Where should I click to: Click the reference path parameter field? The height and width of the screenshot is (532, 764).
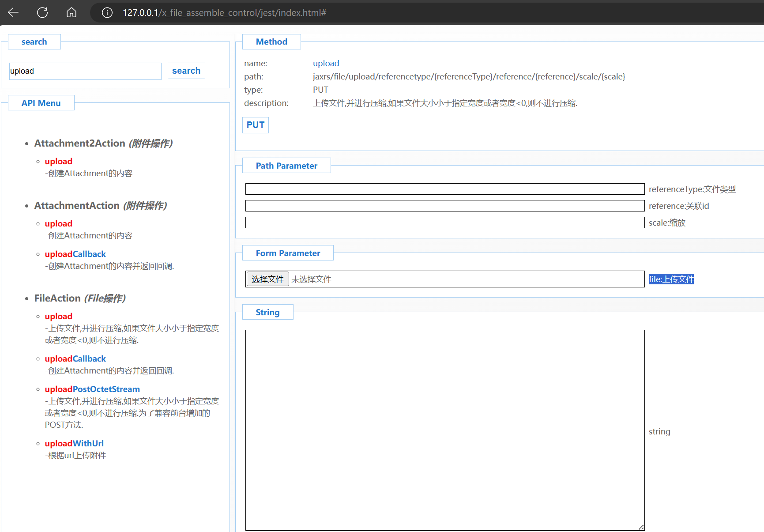[444, 206]
